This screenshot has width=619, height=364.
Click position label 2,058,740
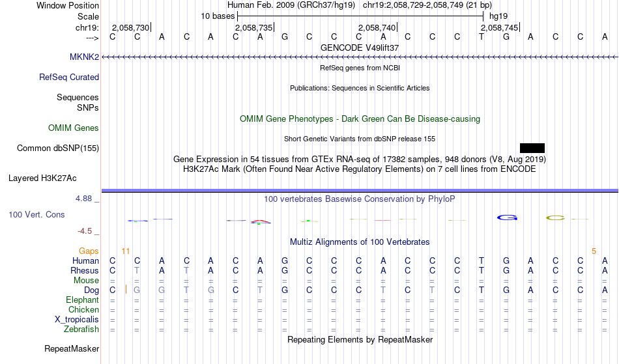pos(377,27)
